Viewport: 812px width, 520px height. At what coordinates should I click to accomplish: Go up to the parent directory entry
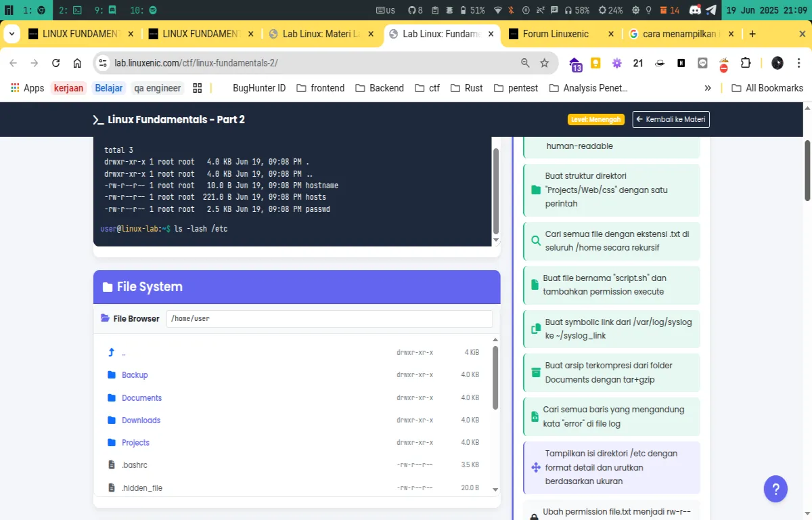(294, 352)
